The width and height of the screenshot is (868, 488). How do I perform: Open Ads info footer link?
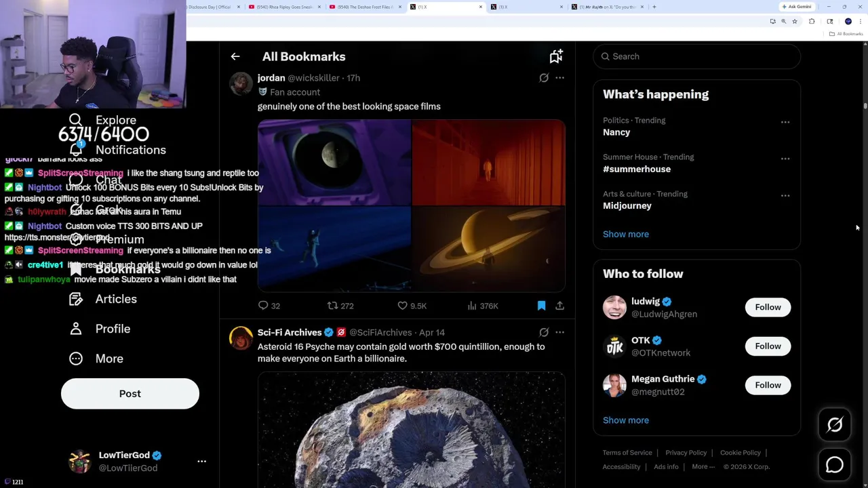point(666,467)
